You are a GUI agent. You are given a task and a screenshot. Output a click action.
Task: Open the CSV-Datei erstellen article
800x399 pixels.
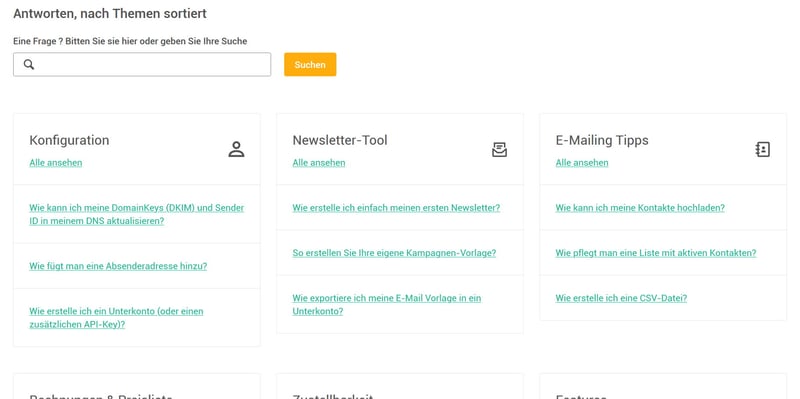pos(621,298)
